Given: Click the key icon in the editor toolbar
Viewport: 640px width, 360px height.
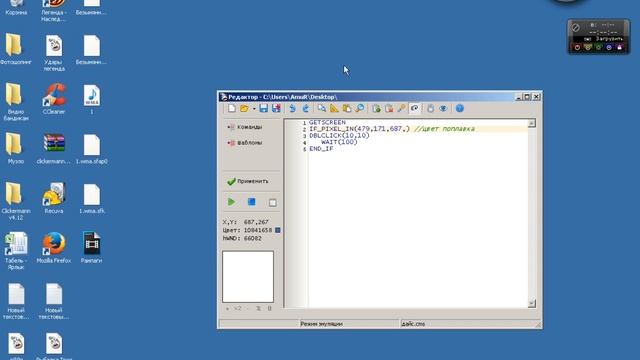Looking at the screenshot, I should (x=402, y=109).
